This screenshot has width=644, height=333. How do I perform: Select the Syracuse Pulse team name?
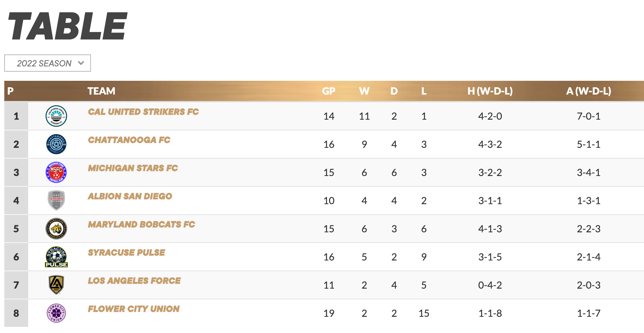tap(126, 253)
